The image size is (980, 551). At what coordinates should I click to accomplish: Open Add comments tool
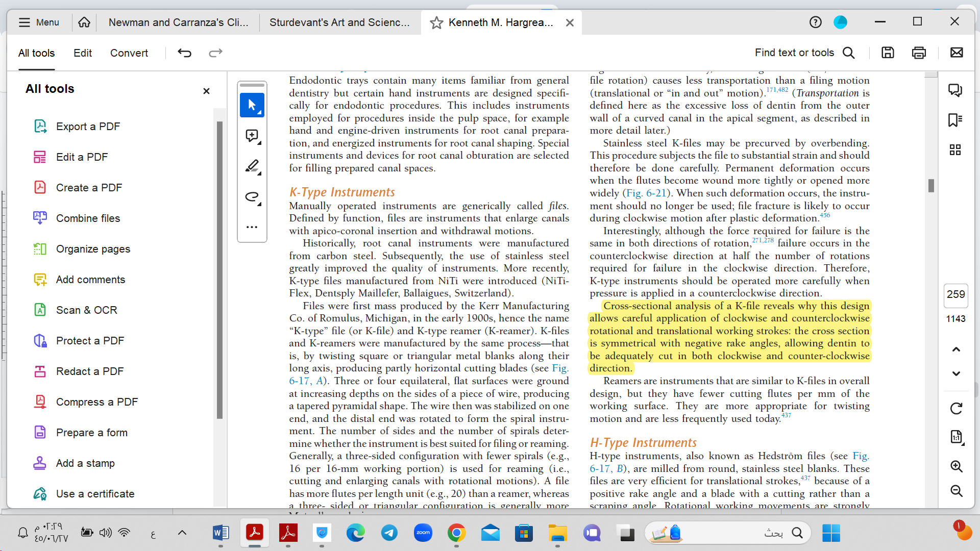90,280
